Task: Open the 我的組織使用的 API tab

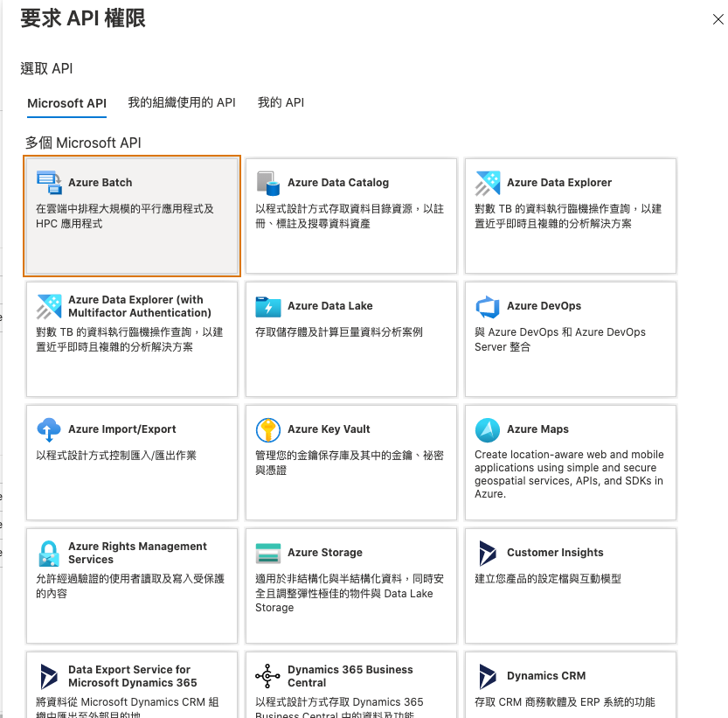Action: (x=182, y=102)
